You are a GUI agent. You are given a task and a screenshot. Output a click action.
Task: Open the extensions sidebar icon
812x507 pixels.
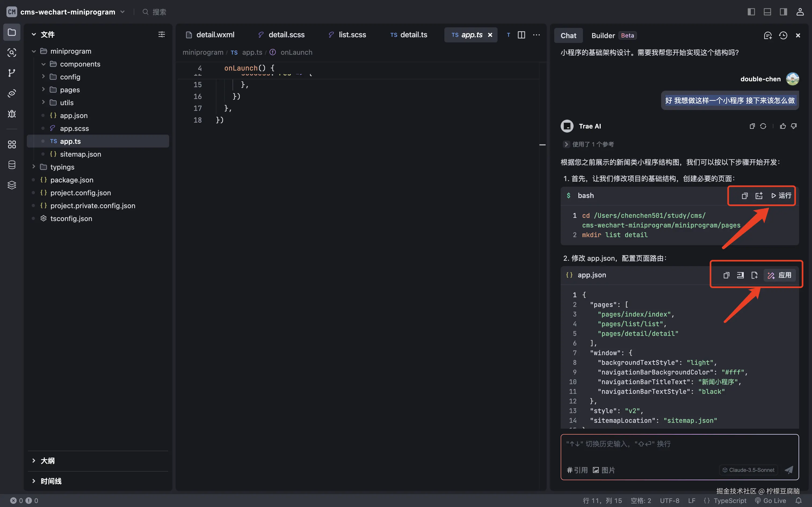click(12, 144)
